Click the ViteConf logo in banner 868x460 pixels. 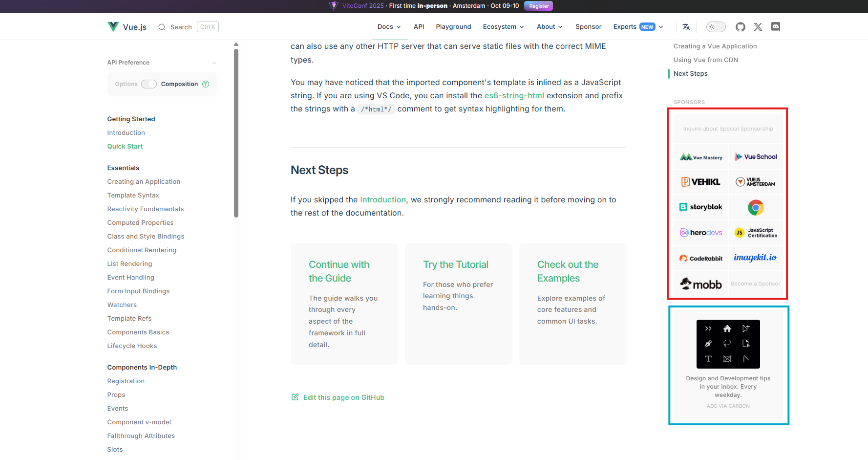[x=334, y=6]
